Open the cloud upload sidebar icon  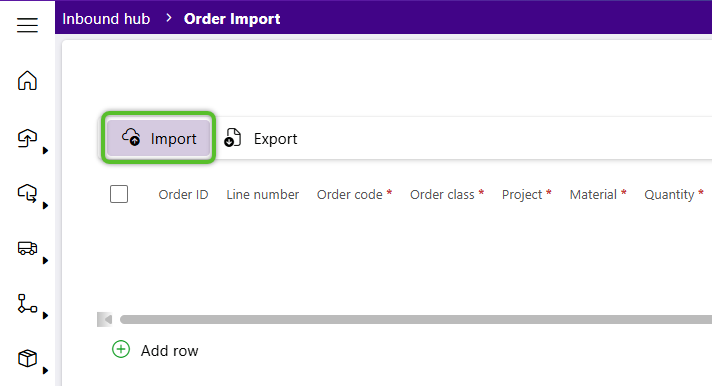pos(27,138)
